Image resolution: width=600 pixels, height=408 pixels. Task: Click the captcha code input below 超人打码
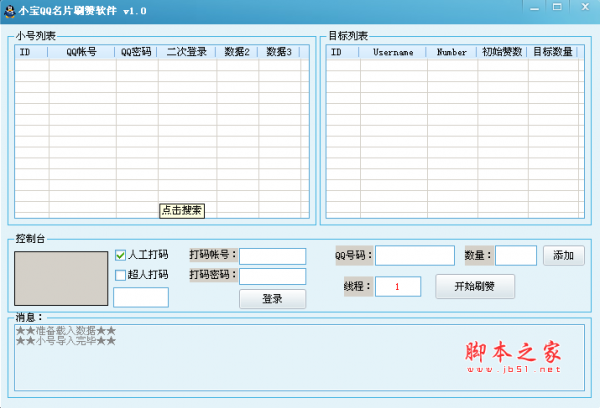pos(141,297)
